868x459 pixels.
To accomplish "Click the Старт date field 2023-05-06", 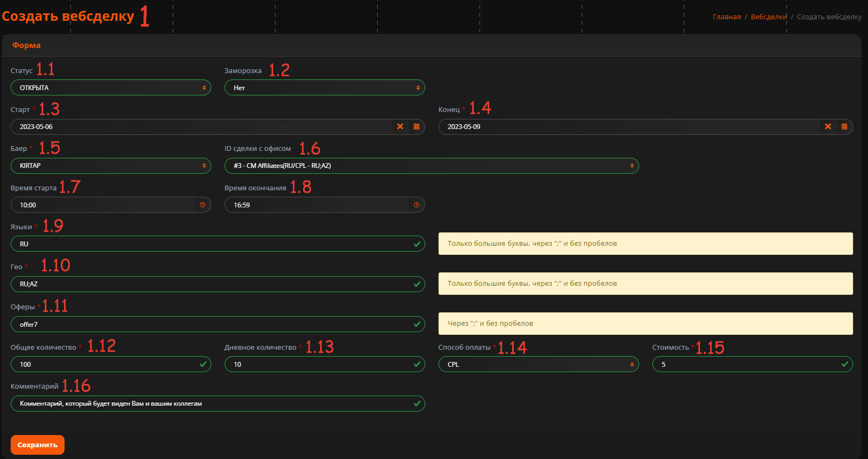I will pos(201,127).
